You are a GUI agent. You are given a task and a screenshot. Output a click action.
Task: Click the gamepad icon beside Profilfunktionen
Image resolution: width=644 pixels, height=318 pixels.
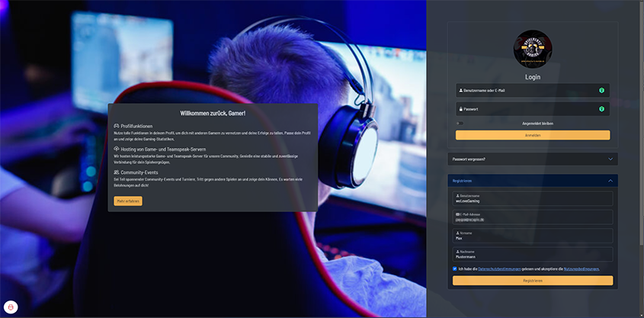pyautogui.click(x=117, y=126)
